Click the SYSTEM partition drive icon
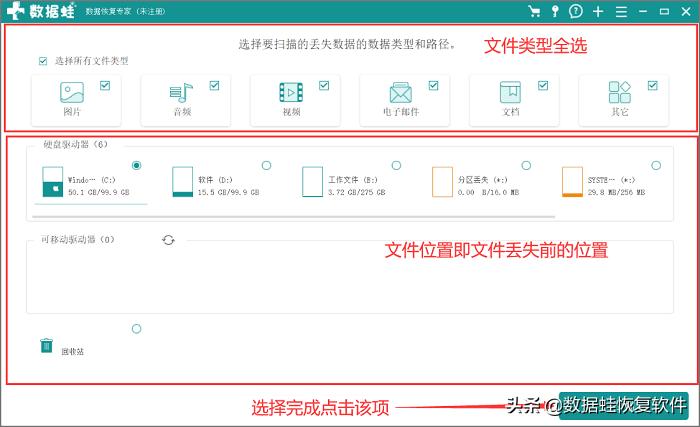 [572, 182]
